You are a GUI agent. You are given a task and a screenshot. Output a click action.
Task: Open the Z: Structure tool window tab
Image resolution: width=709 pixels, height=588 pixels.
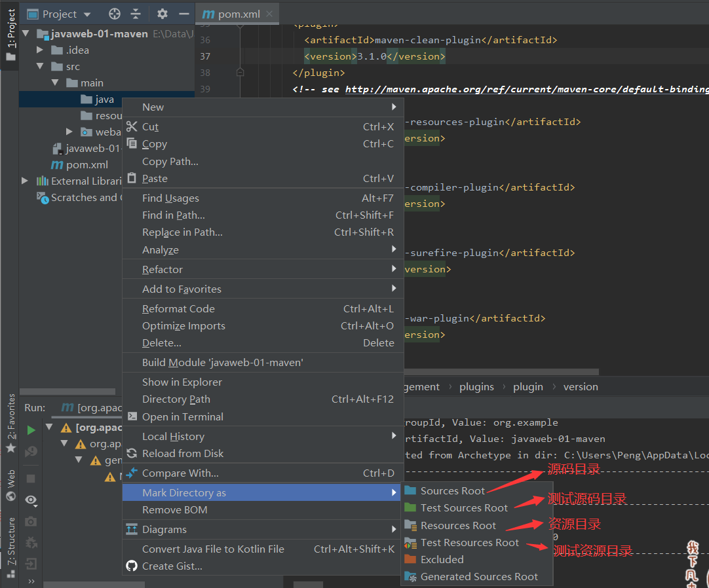click(11, 548)
